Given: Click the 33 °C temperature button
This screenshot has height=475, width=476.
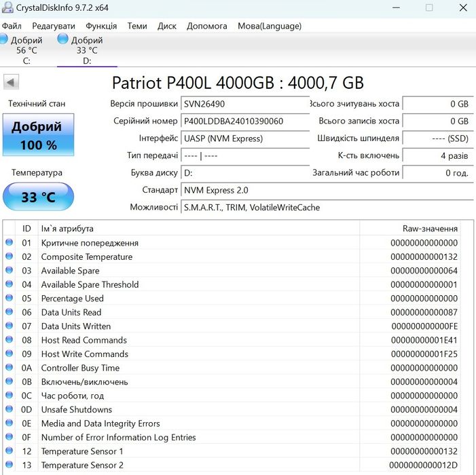Looking at the screenshot, I should click(x=38, y=197).
